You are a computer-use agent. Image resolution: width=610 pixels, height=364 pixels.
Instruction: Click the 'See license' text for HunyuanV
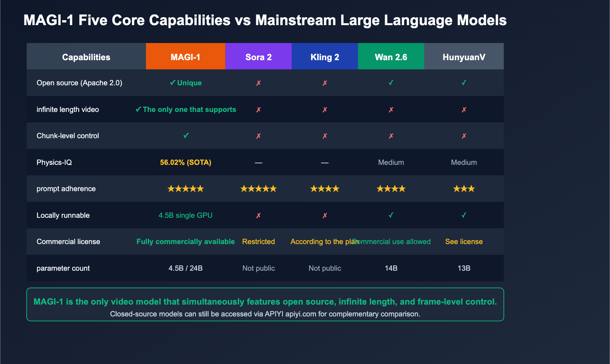(464, 242)
